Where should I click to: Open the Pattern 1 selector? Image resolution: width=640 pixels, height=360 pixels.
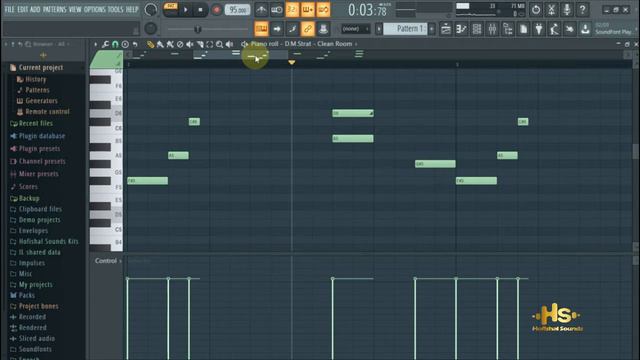(405, 29)
